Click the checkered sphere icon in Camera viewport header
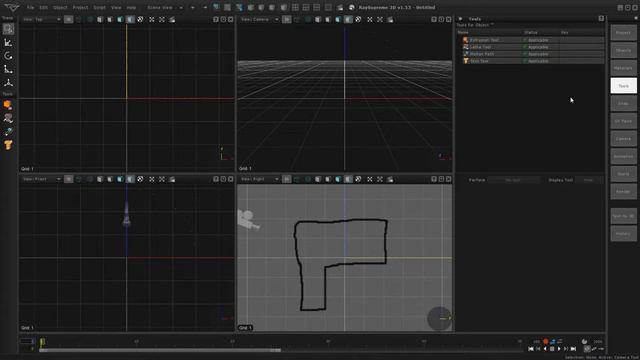640x360 pixels. [358, 19]
